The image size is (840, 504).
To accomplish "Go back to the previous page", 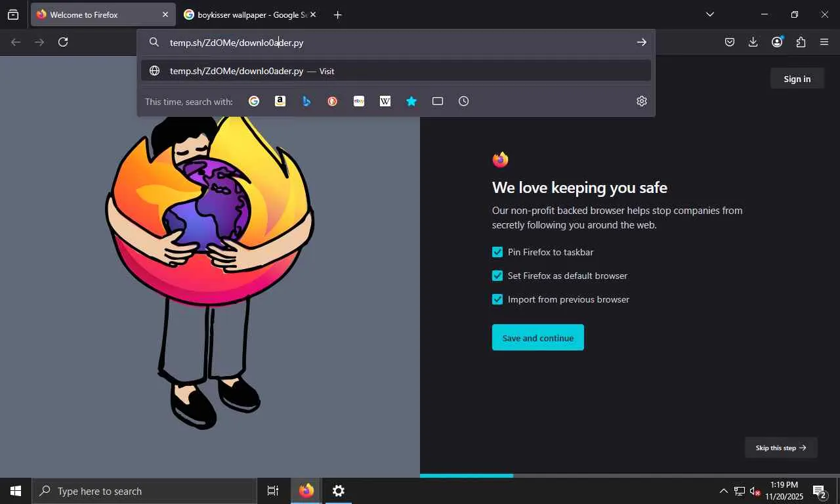I will click(x=16, y=42).
